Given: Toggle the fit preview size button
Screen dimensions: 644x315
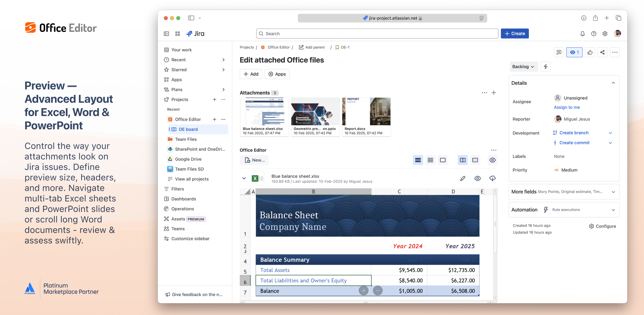Looking at the screenshot, I should click(x=463, y=160).
